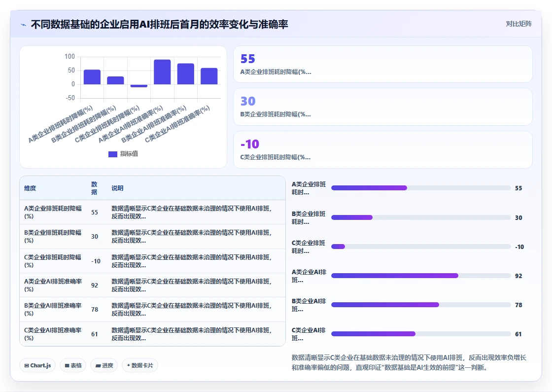This screenshot has height=392, width=552.
Task: Click the chart's fifth bar, tick label B类企业AI排班准确率
Action: (x=185, y=73)
